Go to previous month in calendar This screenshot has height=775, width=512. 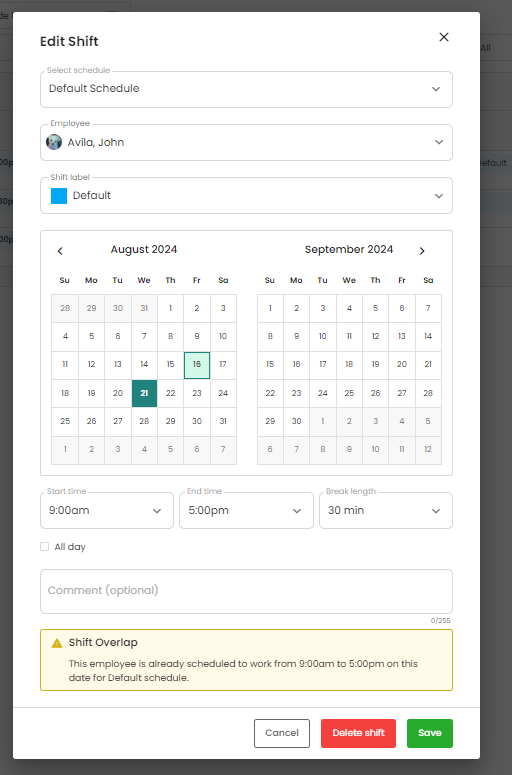tap(60, 251)
